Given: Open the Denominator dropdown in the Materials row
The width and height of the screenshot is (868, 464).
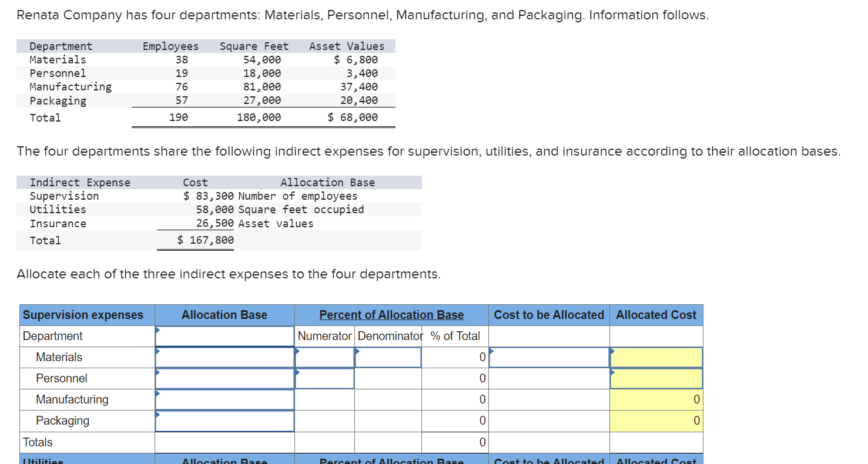Looking at the screenshot, I should point(387,357).
